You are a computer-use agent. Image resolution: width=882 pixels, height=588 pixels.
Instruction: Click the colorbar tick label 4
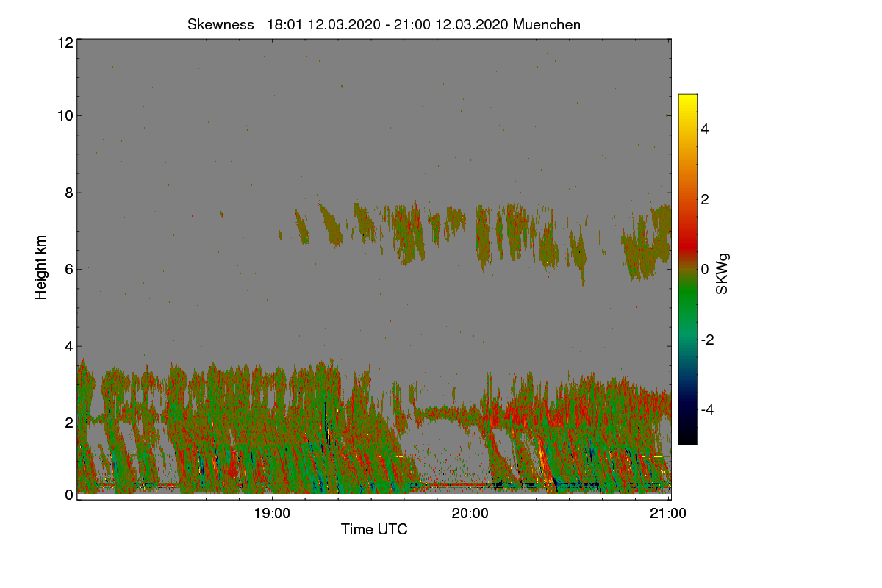click(x=704, y=129)
